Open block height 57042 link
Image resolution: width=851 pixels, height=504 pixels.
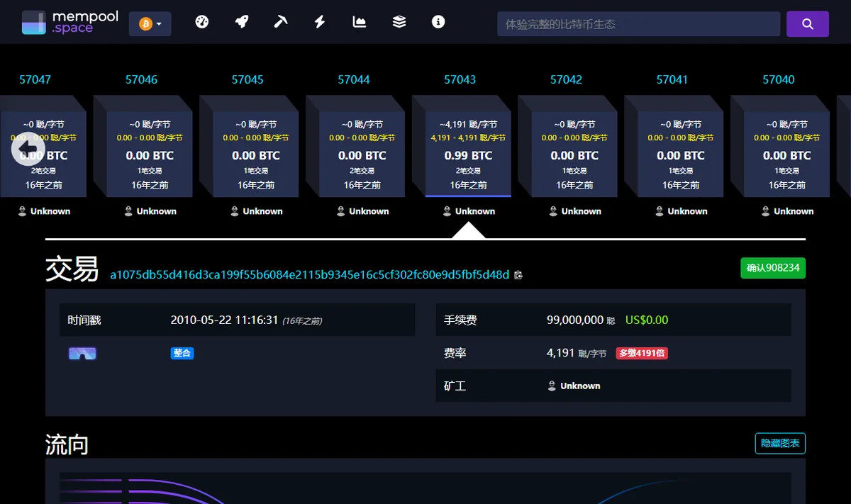(566, 79)
